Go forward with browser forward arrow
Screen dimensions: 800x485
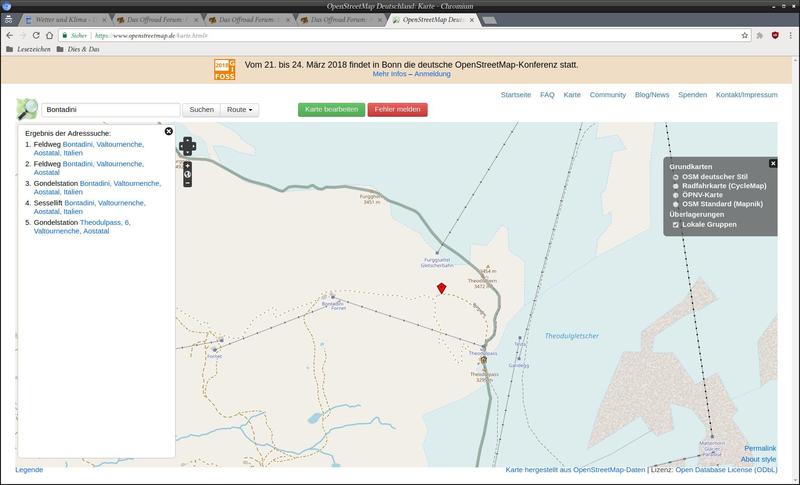point(23,35)
